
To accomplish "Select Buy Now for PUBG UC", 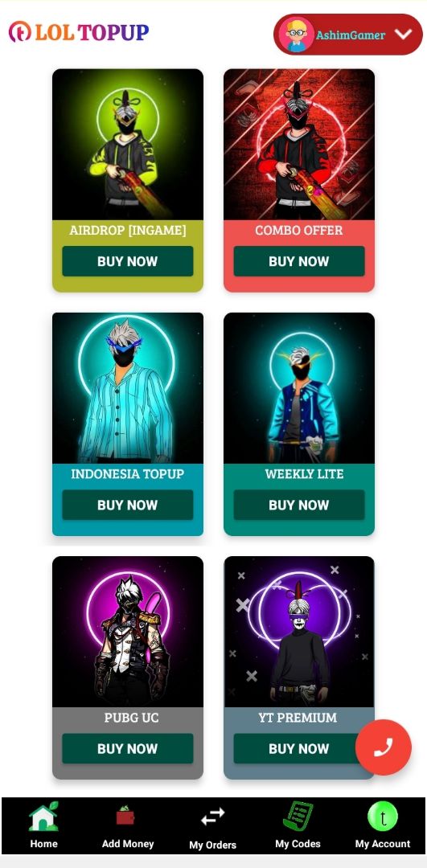I will 127,748.
